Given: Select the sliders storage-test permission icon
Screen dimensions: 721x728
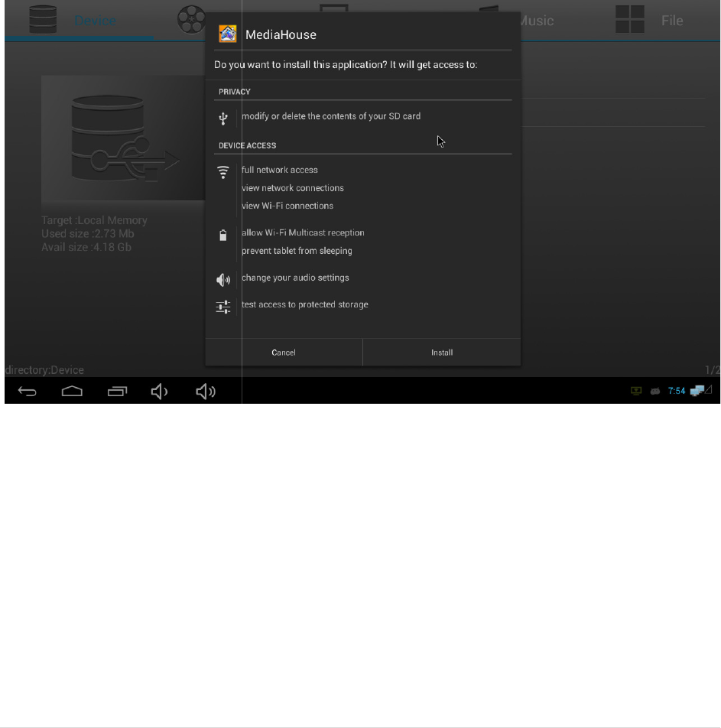Looking at the screenshot, I should tap(223, 307).
